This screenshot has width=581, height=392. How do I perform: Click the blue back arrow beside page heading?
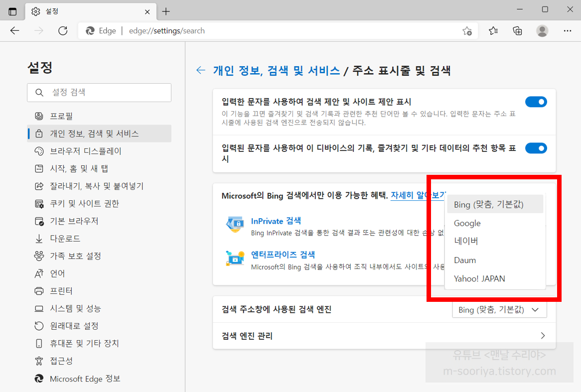[201, 70]
